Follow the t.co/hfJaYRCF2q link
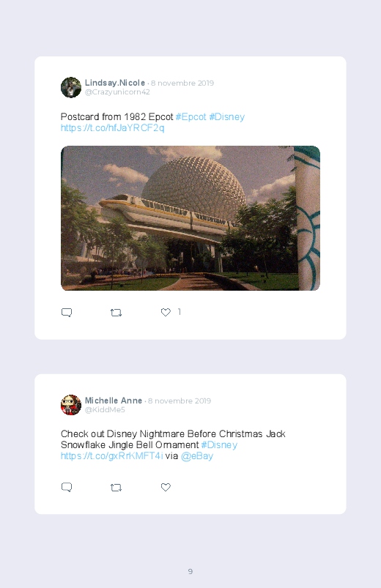This screenshot has height=588, width=381. pyautogui.click(x=112, y=128)
